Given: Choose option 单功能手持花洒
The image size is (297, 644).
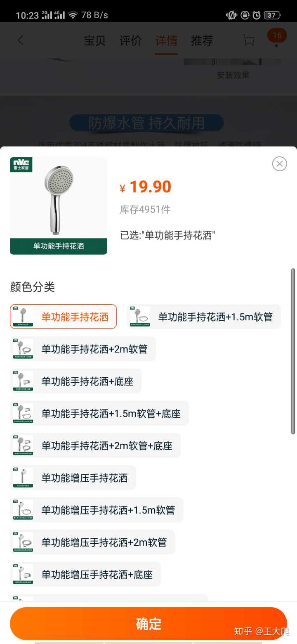Looking at the screenshot, I should pyautogui.click(x=64, y=317).
